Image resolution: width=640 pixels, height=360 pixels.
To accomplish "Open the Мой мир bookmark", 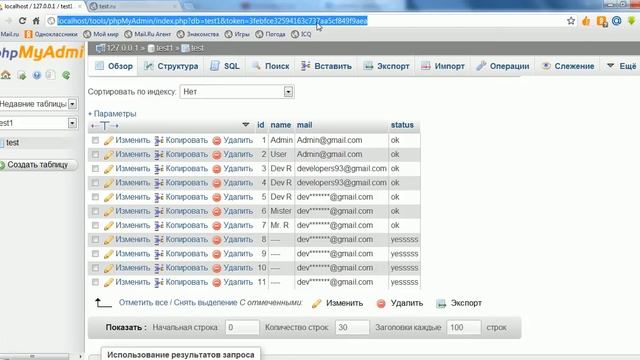I will (x=101, y=34).
